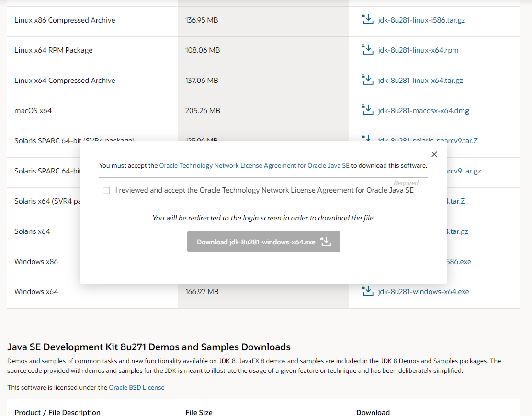Select 'macOS x64' row label
532x416 pixels.
[33, 111]
